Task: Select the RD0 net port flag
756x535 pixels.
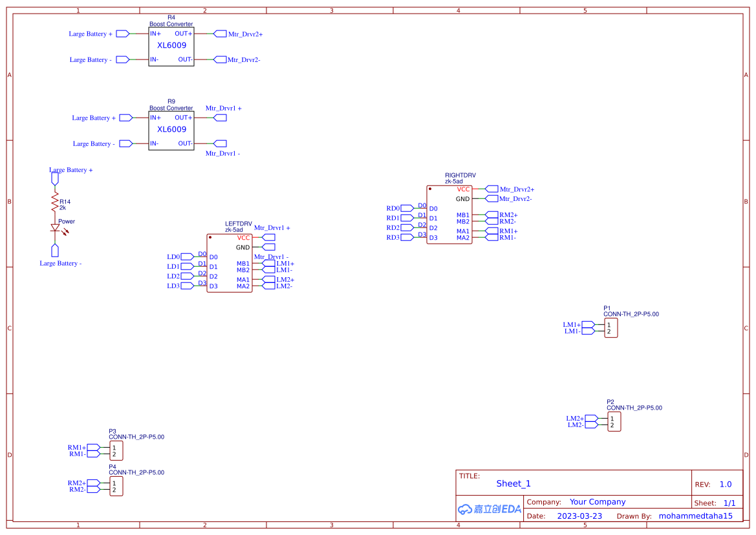Action: 407,209
